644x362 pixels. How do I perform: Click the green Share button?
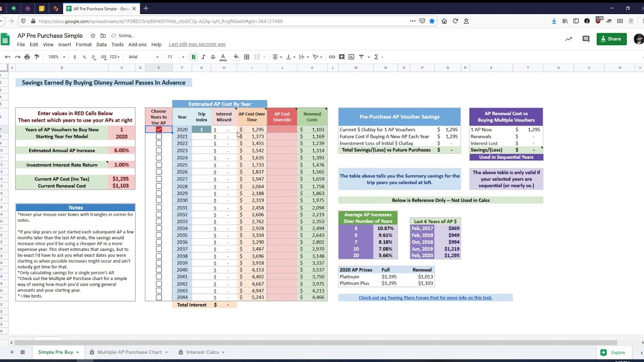(611, 39)
